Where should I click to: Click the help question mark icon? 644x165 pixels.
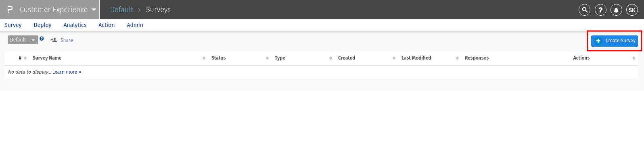pos(600,10)
